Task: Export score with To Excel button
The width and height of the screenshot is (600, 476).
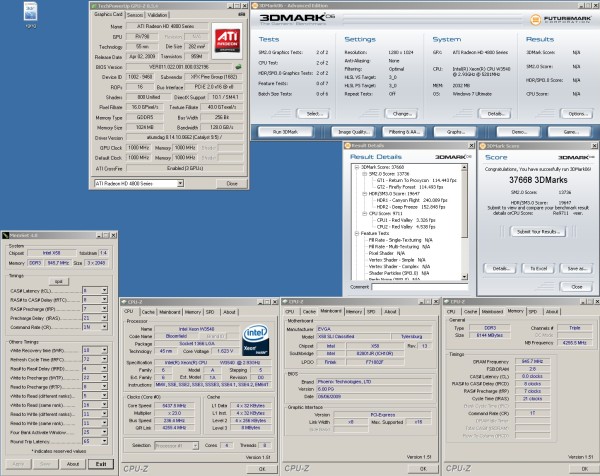Action: coord(538,268)
